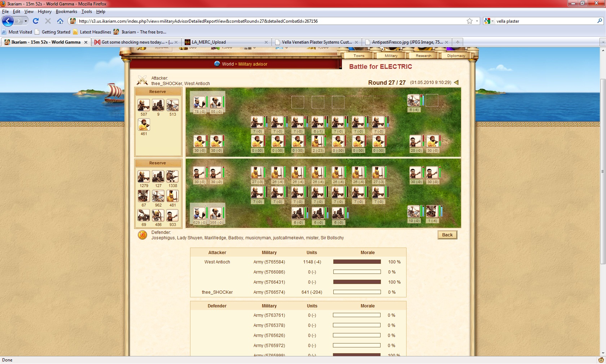List all tabs with the tab-list arrow
606x364 pixels.
pos(602,42)
